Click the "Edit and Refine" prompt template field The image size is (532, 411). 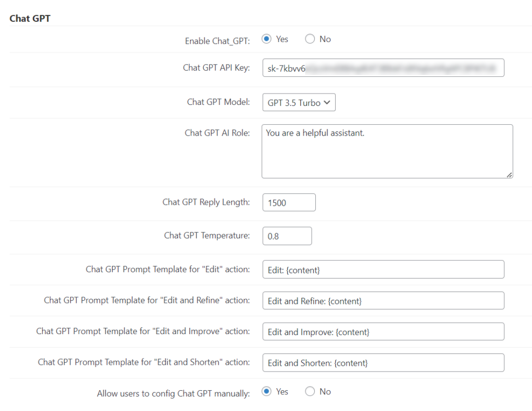coord(383,301)
